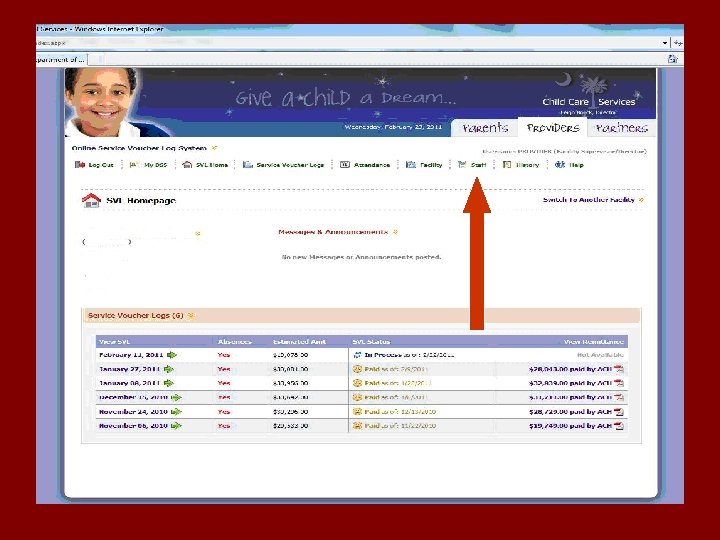Click 'Not Available' in the February 11 row
The image size is (720, 540).
(600, 355)
